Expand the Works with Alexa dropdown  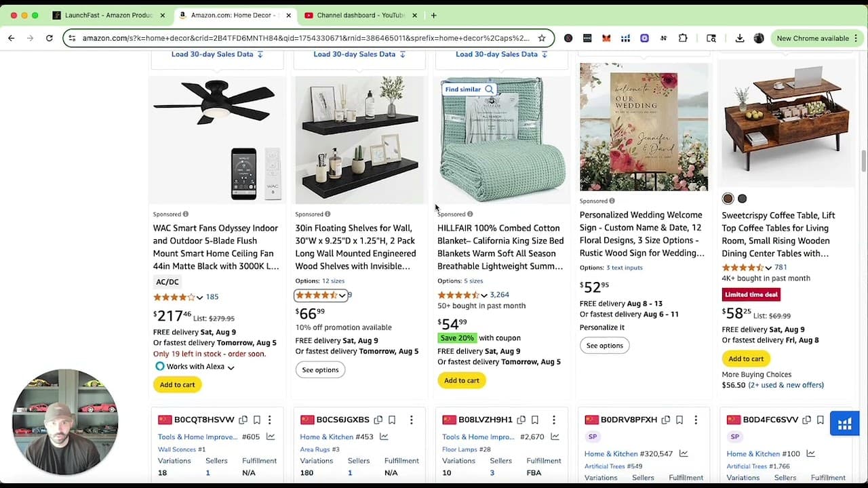click(x=231, y=366)
